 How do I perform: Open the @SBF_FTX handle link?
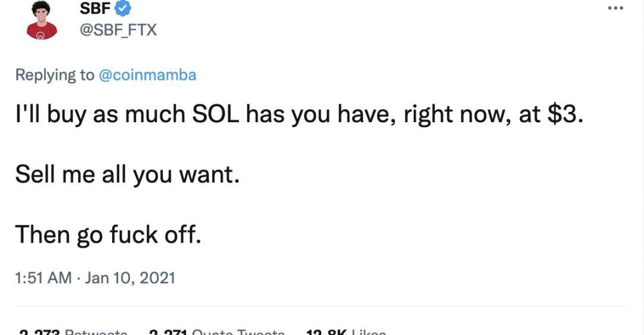tap(118, 29)
